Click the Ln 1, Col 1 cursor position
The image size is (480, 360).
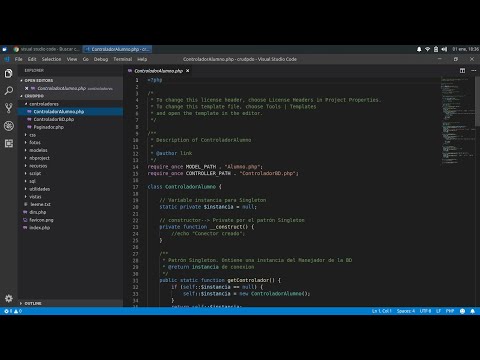pyautogui.click(x=381, y=311)
